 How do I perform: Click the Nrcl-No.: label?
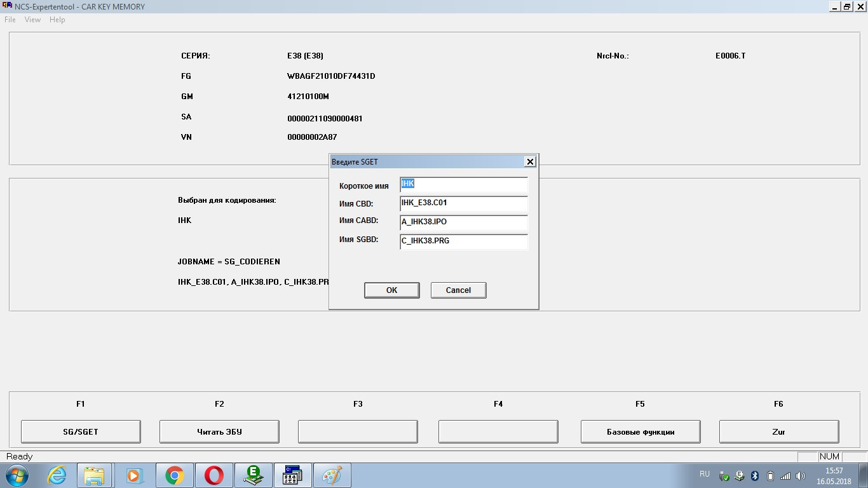tap(613, 56)
